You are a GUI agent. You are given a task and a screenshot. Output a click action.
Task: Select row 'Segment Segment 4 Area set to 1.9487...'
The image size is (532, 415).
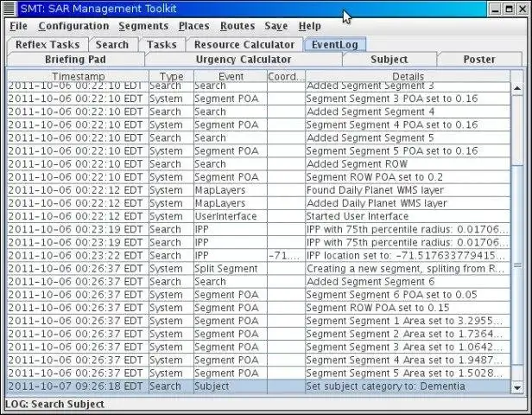pyautogui.click(x=258, y=360)
